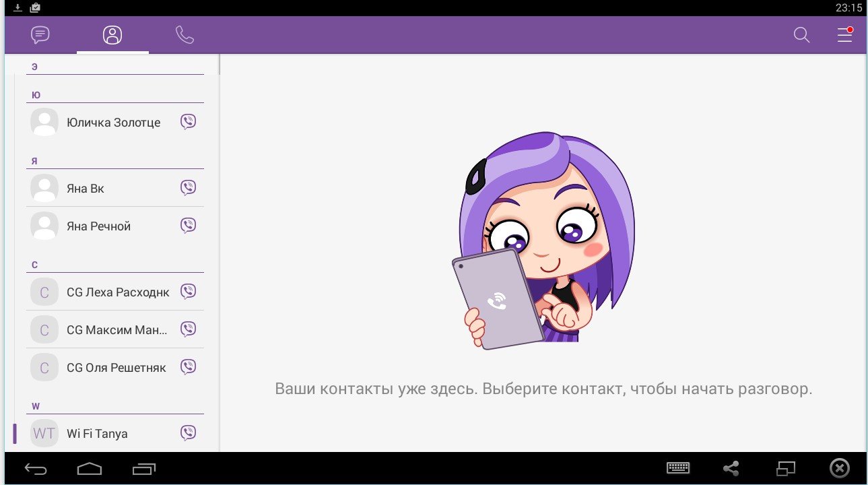Click Viber icon next to Юличка Золотце

pos(189,122)
